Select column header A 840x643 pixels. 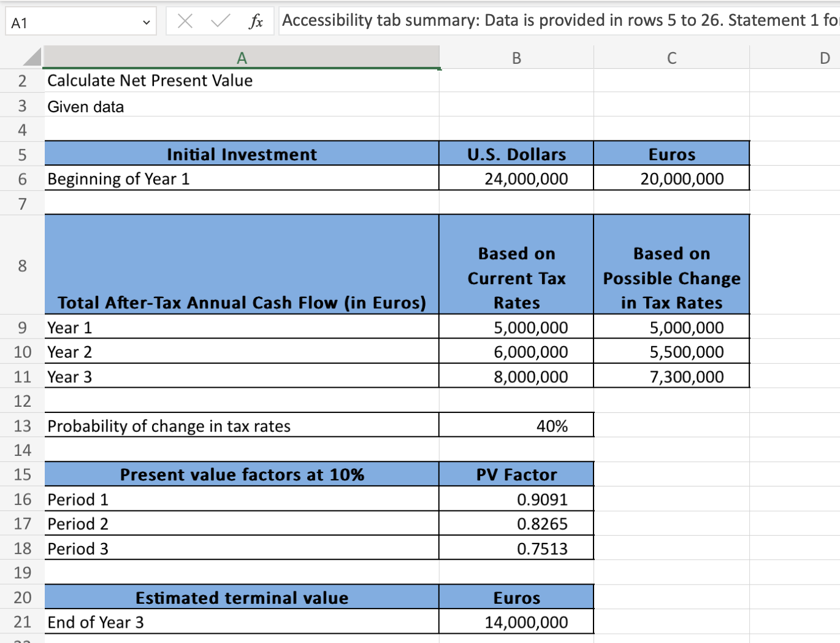pos(242,57)
